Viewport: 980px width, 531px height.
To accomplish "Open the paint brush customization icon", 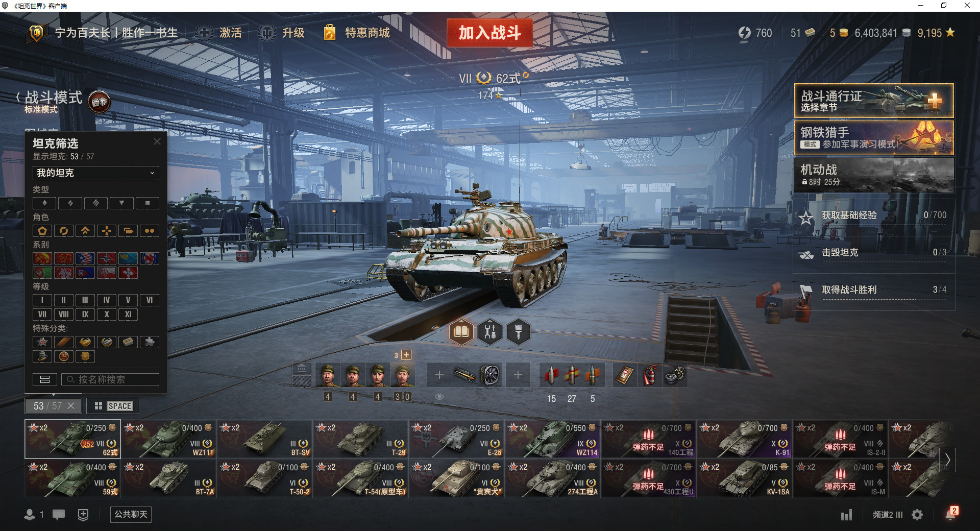I will coord(519,332).
